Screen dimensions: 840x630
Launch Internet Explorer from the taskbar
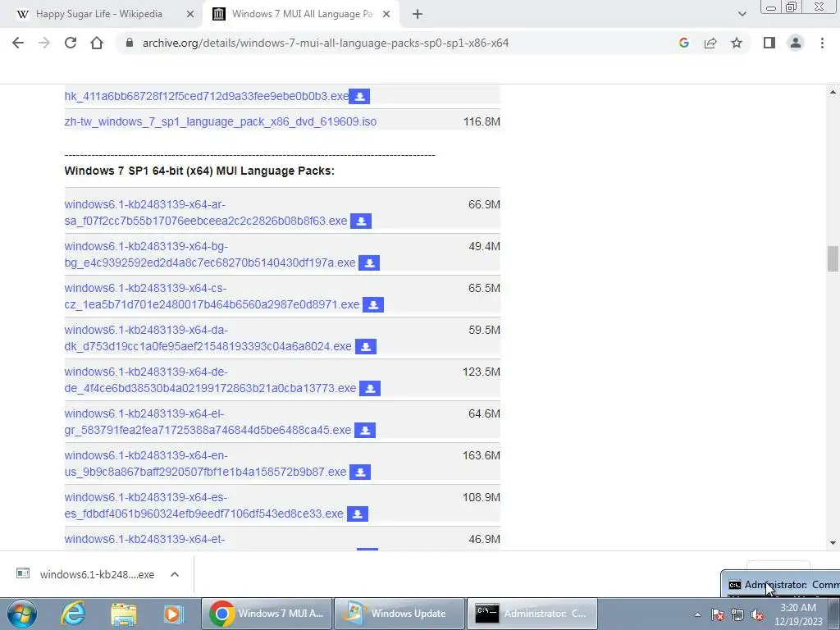click(x=73, y=614)
